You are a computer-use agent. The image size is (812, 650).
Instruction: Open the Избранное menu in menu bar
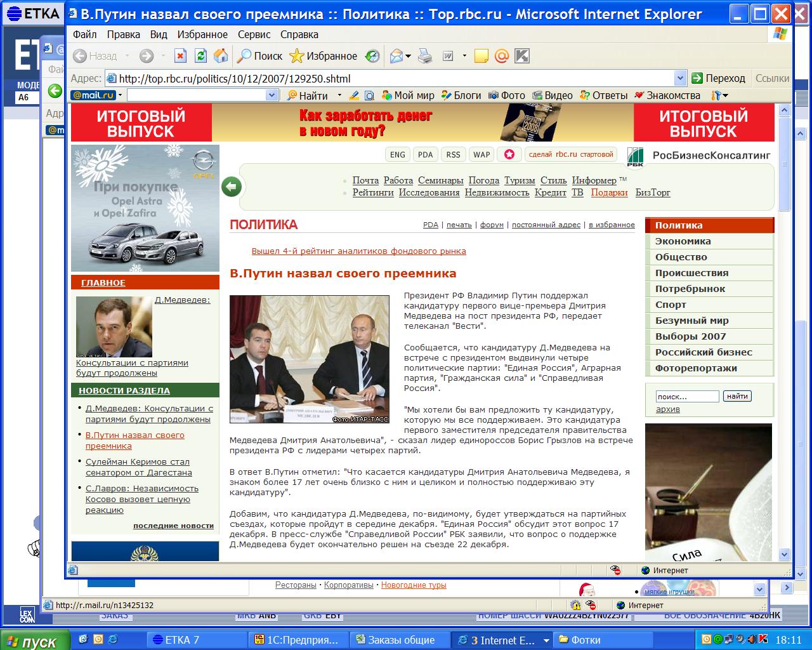(x=202, y=34)
